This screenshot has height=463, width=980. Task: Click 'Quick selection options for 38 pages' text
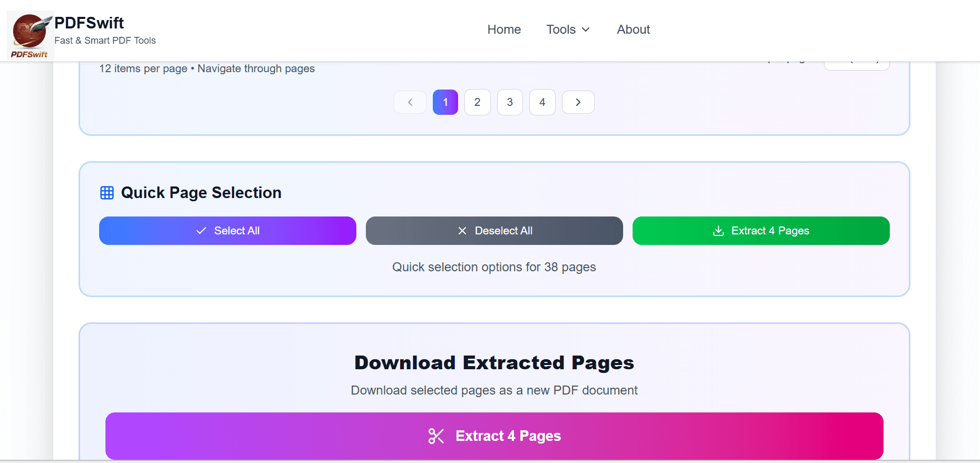pyautogui.click(x=494, y=267)
